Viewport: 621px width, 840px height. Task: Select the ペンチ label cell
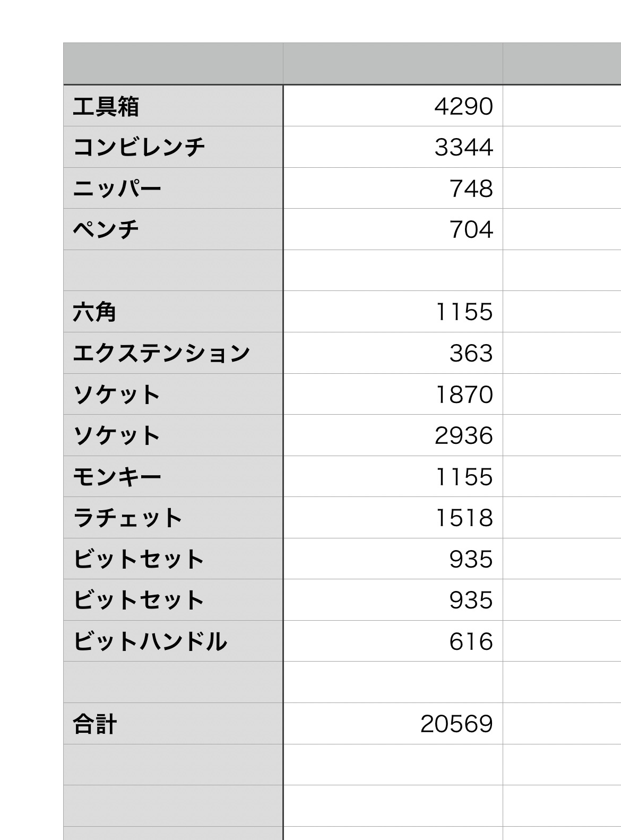[x=173, y=229]
